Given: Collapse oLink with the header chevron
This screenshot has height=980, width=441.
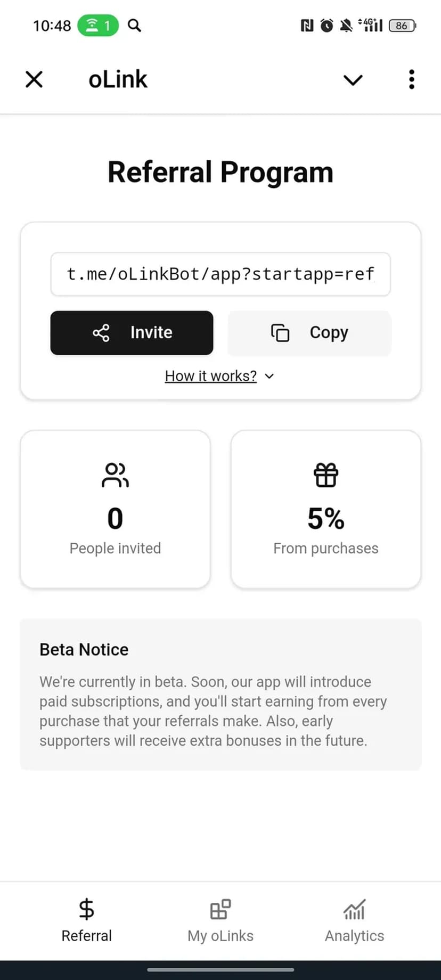Looking at the screenshot, I should click(353, 80).
